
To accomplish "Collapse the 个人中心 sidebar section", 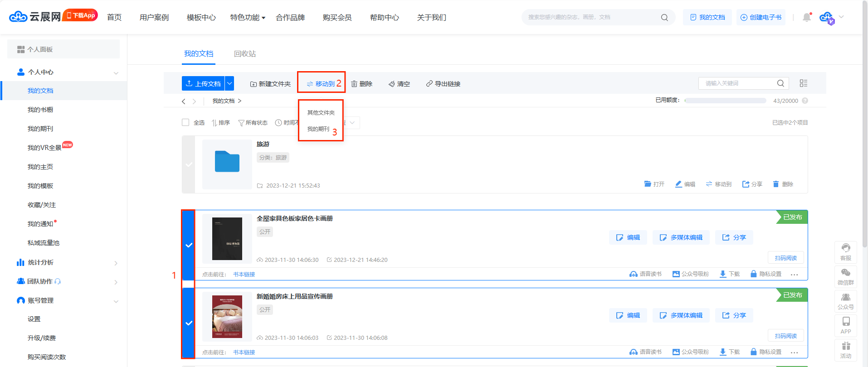I will (116, 72).
